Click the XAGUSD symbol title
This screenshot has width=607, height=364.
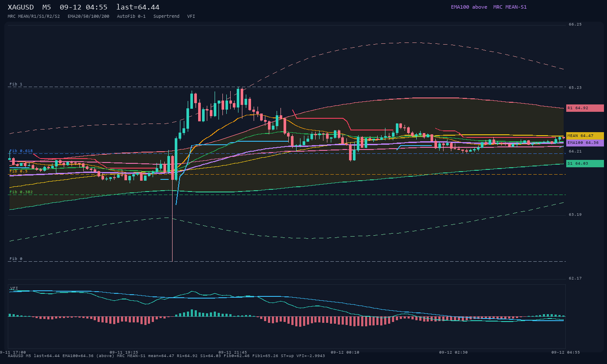pos(21,7)
